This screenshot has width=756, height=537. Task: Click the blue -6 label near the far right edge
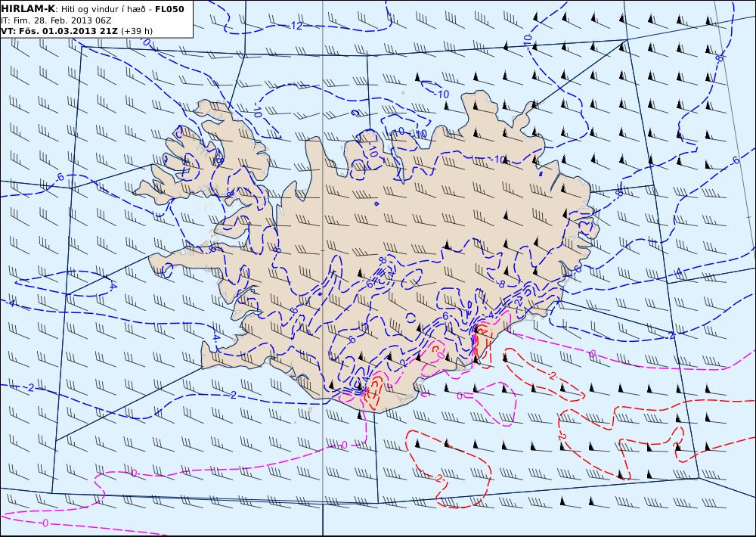pos(735,160)
